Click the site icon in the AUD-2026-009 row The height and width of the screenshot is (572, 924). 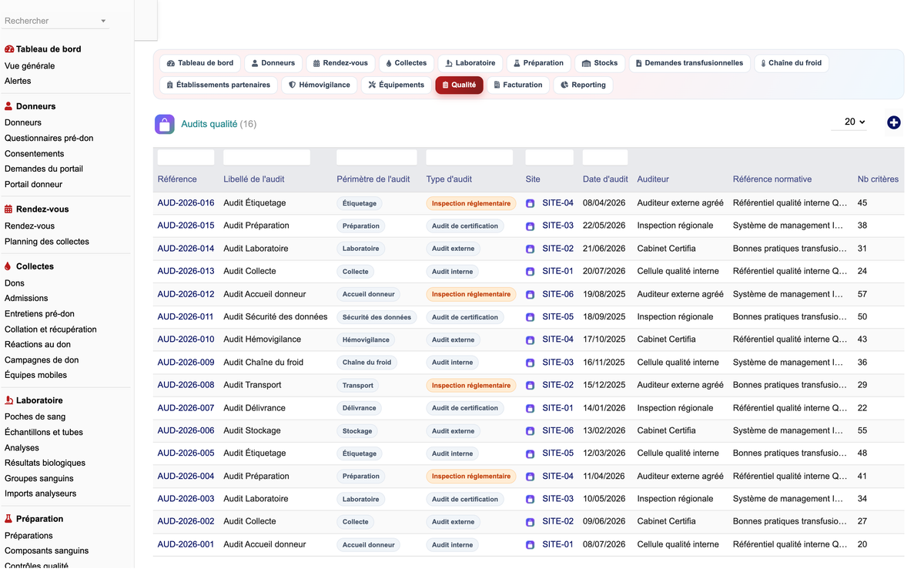click(530, 363)
